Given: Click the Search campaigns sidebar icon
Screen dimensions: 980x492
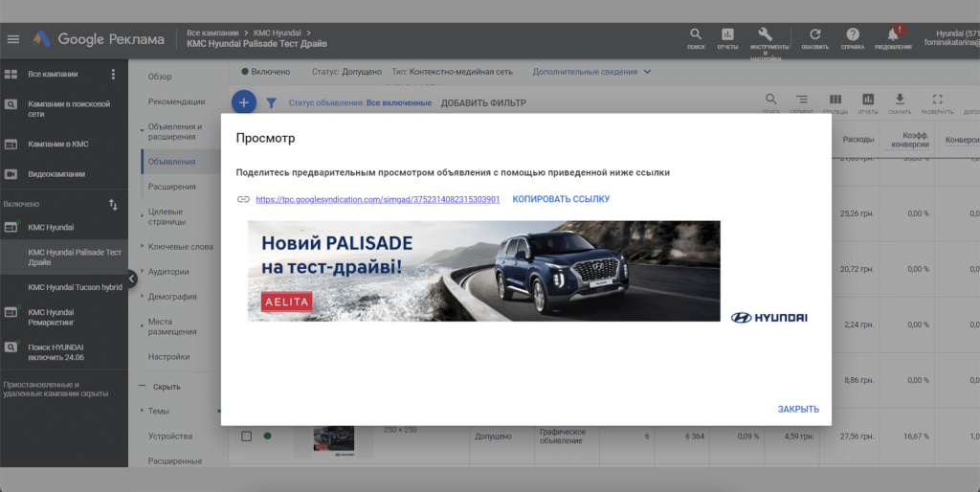Looking at the screenshot, I should 11,104.
